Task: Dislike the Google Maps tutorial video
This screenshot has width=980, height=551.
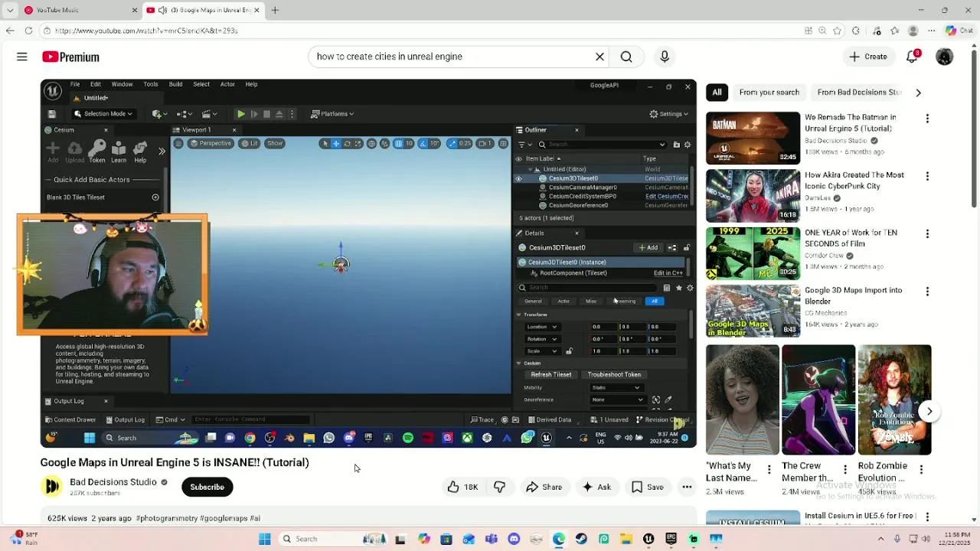Action: point(499,487)
